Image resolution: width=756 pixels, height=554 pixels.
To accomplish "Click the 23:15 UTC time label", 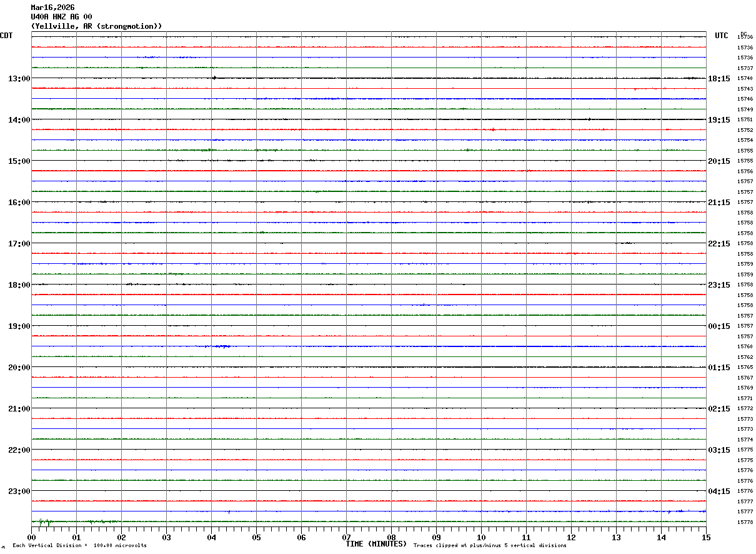I will coord(719,285).
